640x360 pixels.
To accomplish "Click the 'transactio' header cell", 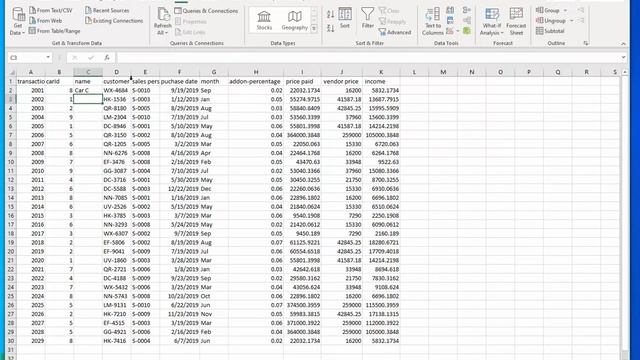I will point(31,82).
